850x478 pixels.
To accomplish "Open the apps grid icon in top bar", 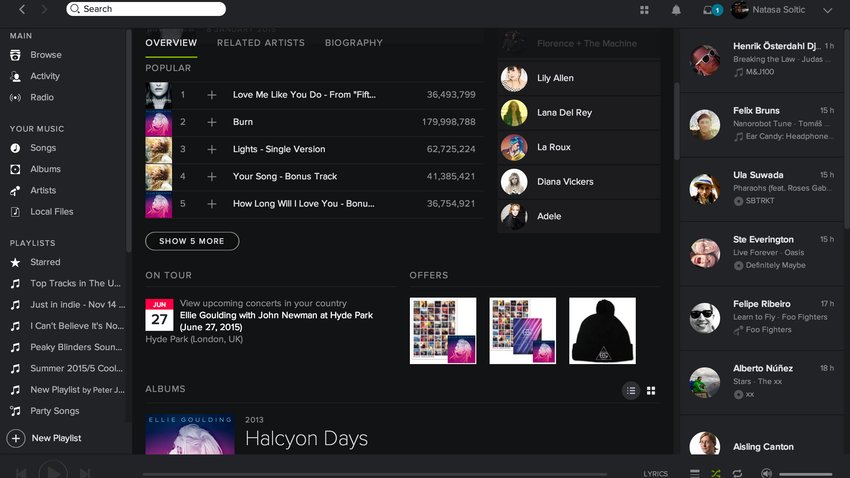I will [x=644, y=10].
